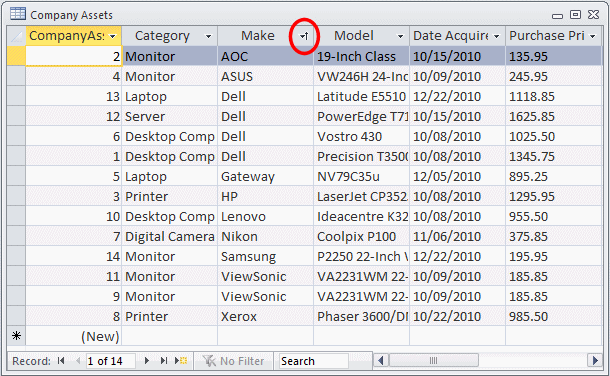Click the select-all corner box of datasheet

click(x=16, y=36)
